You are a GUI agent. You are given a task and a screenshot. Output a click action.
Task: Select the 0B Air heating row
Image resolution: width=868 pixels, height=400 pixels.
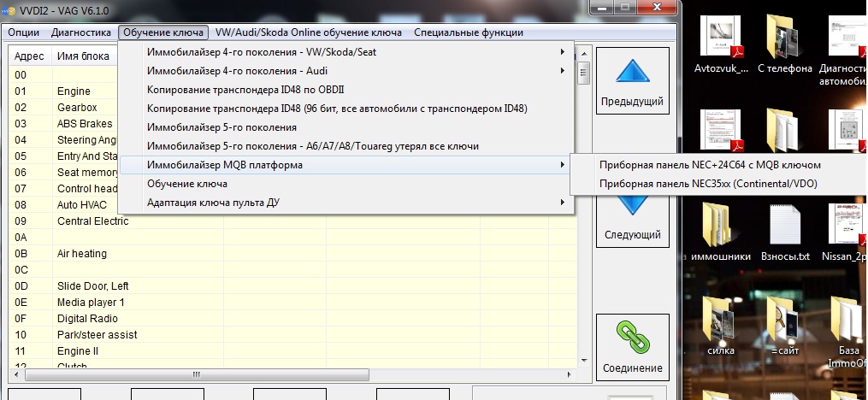pyautogui.click(x=292, y=254)
